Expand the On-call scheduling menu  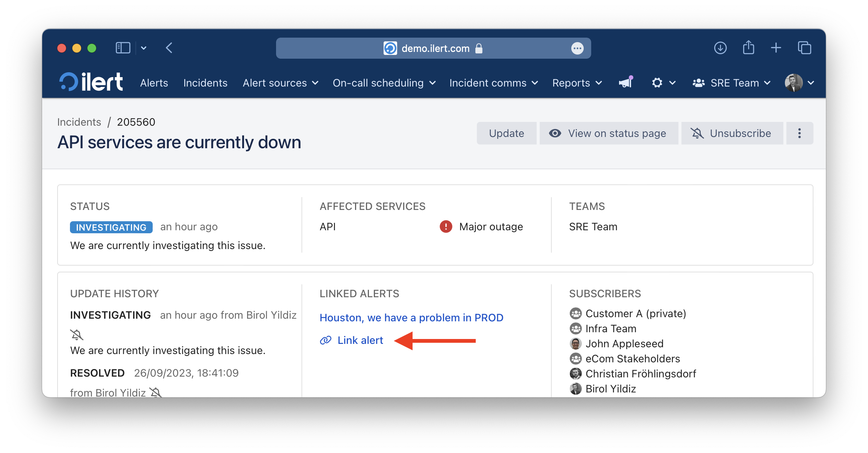click(384, 83)
